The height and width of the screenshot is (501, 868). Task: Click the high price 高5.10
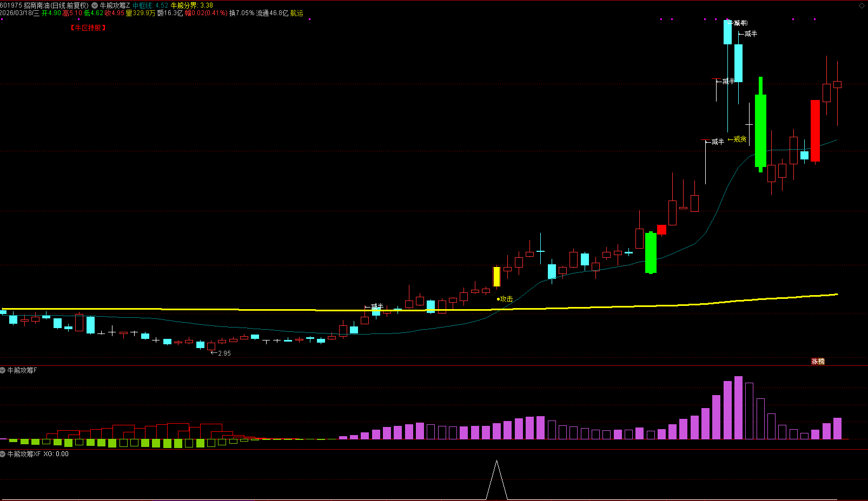[x=72, y=13]
